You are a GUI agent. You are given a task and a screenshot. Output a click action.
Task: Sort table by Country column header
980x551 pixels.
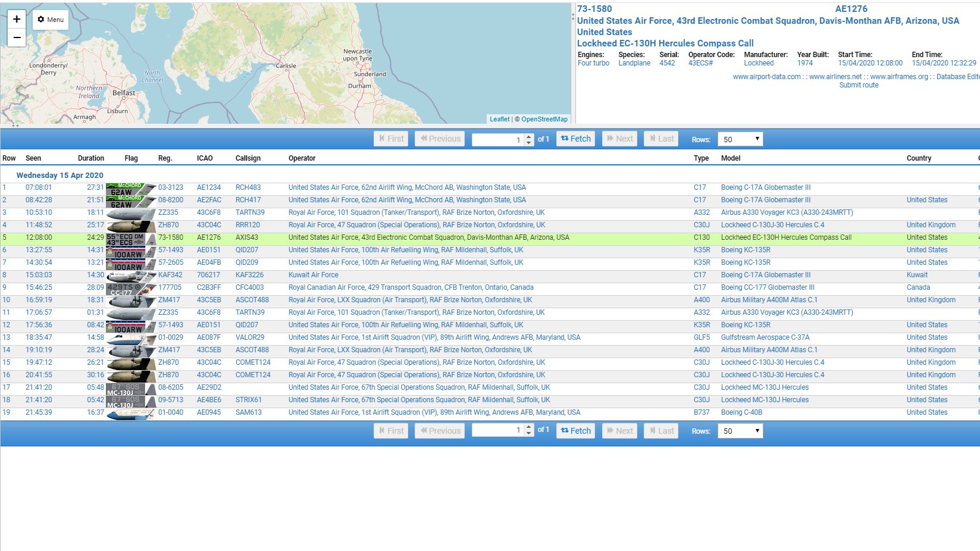(919, 158)
